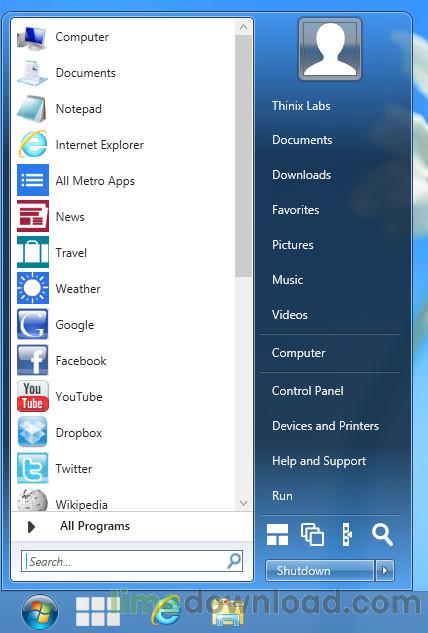Click the Windows Start orb on taskbar
This screenshot has height=633, width=428.
(x=40, y=611)
